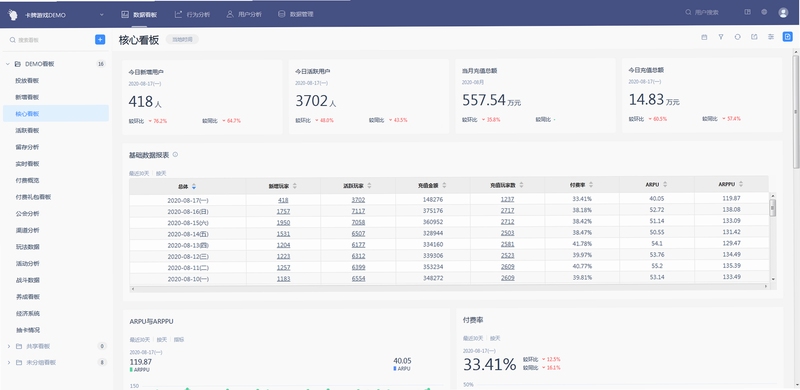Click the 今日新增用户 card value 418
The width and height of the screenshot is (800, 390).
coord(141,102)
